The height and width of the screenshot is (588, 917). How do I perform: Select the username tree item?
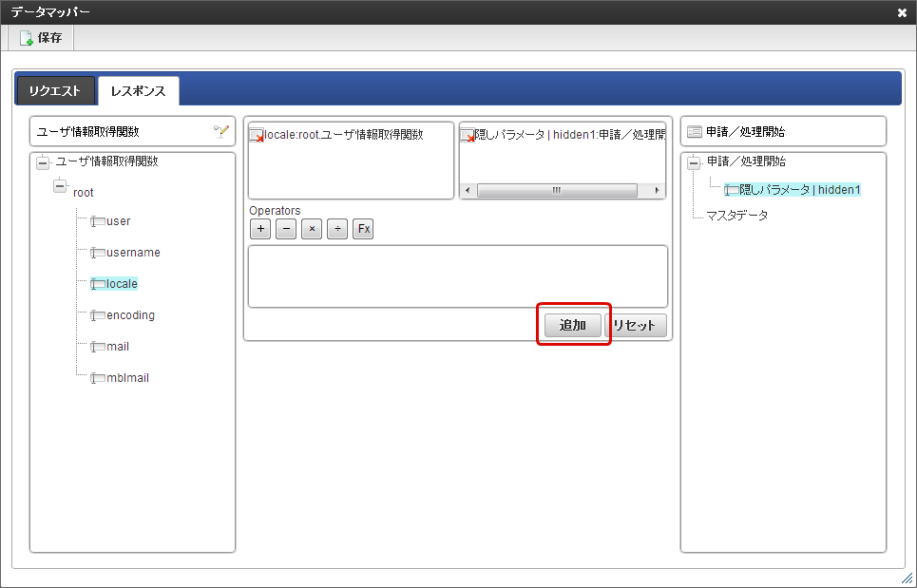coord(133,253)
